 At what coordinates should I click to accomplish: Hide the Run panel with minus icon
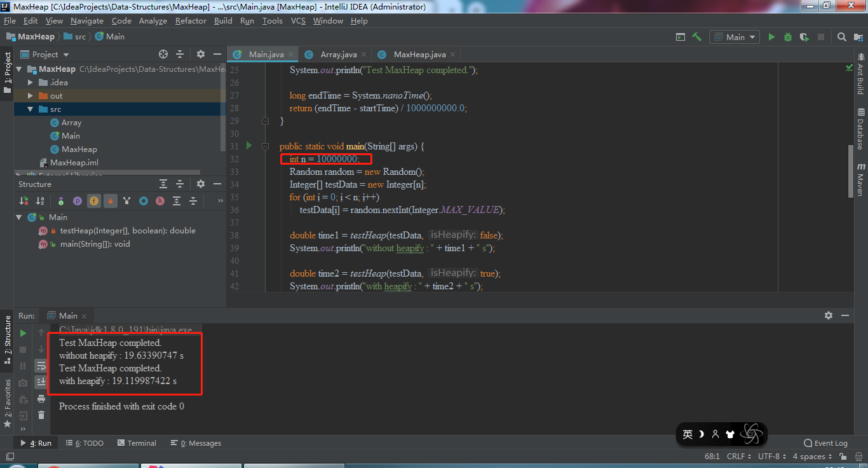845,315
